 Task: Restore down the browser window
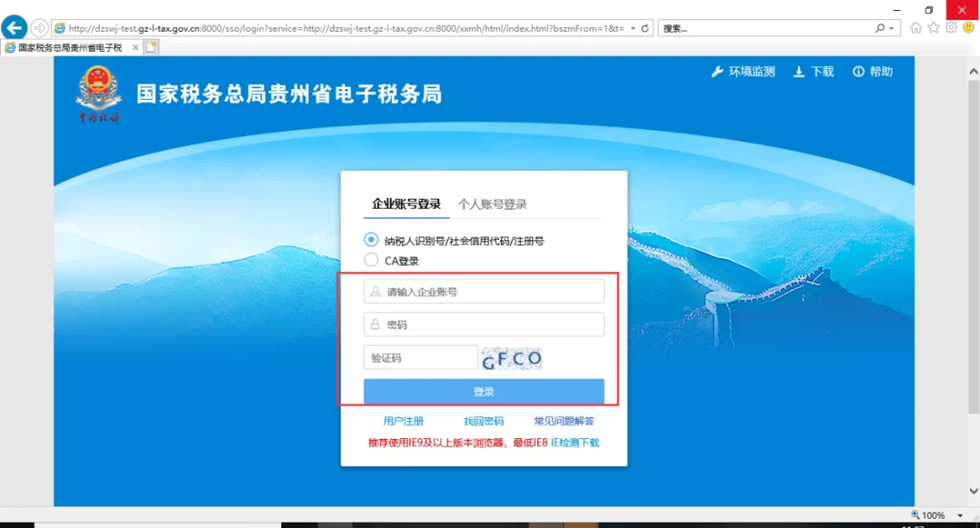[x=929, y=10]
